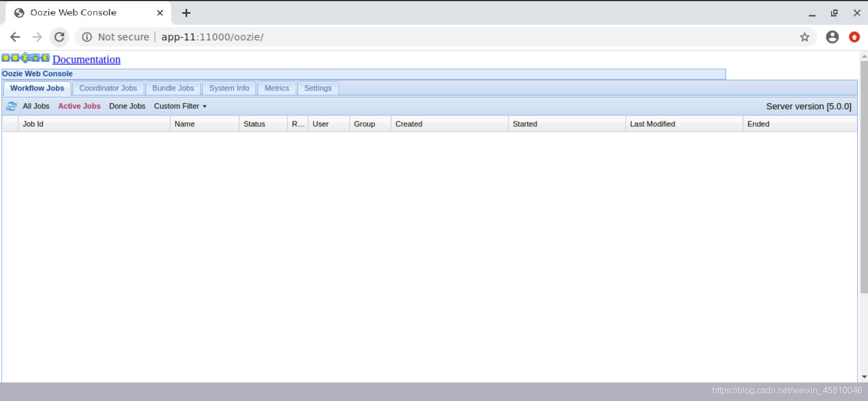
Task: Switch to the Workflow Jobs tab
Action: click(x=37, y=88)
